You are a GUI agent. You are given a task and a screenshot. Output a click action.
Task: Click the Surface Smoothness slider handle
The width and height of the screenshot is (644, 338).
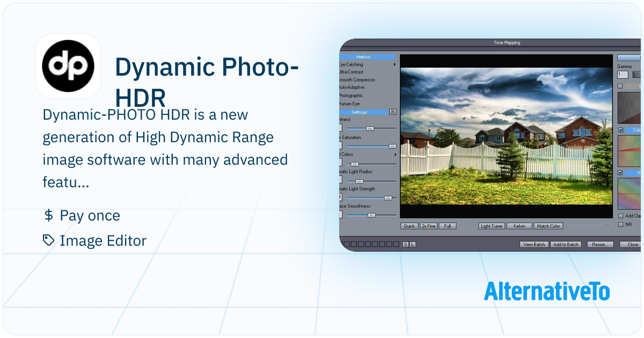point(371,215)
